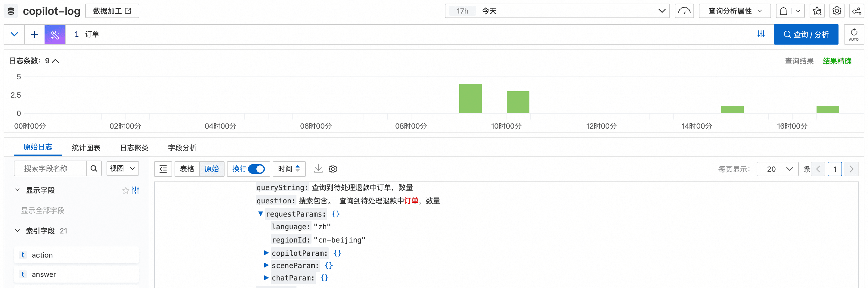The width and height of the screenshot is (868, 288).
Task: Click the plus icon to add query
Action: pyautogui.click(x=34, y=34)
